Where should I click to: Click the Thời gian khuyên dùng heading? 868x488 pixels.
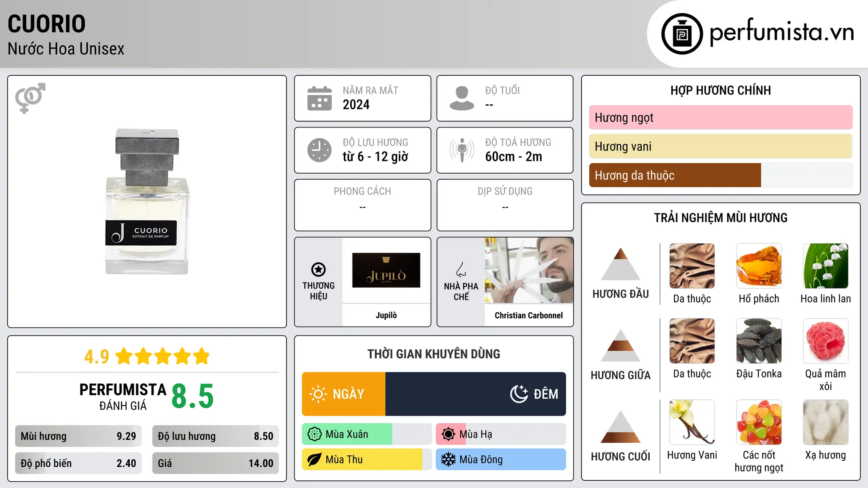click(434, 354)
